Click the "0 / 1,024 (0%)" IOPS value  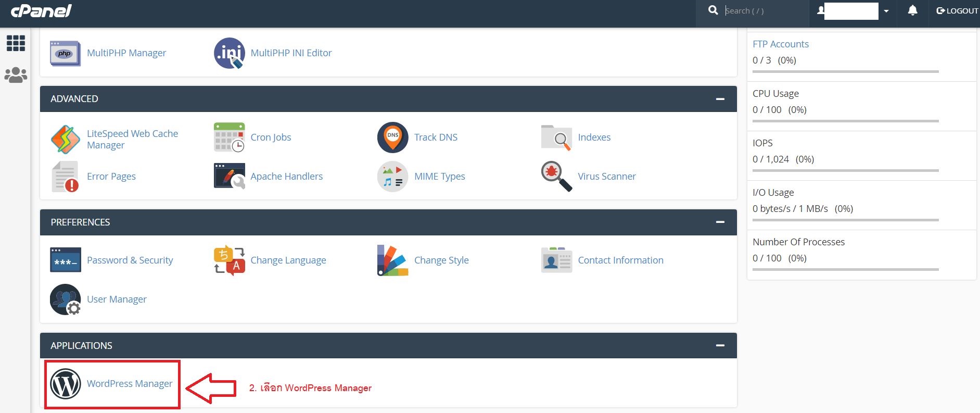click(x=783, y=159)
